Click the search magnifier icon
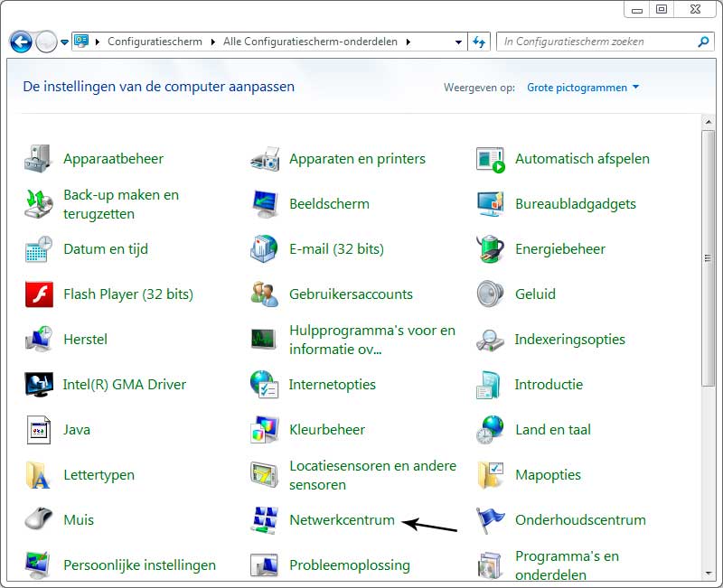Screen dimensions: 723x588 point(703,42)
